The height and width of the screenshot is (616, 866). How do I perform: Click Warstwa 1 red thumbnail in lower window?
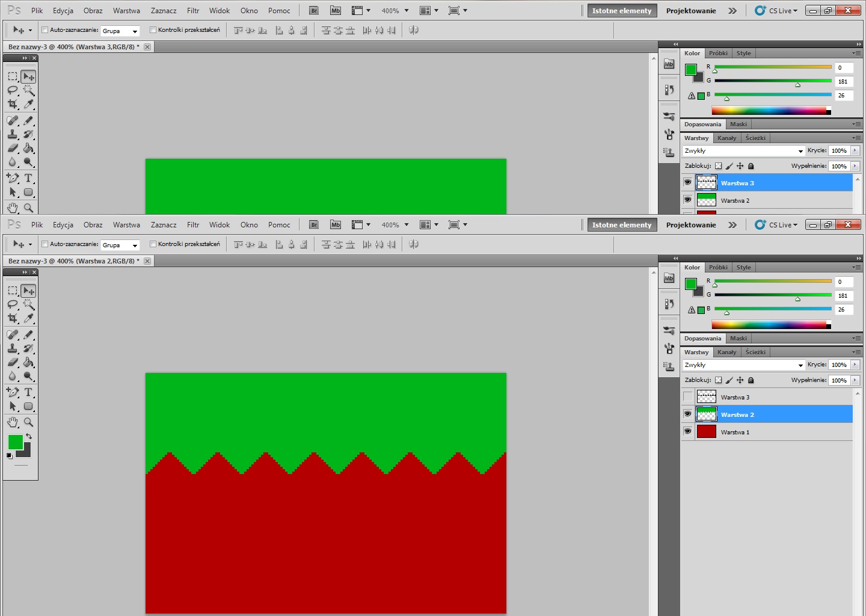706,431
